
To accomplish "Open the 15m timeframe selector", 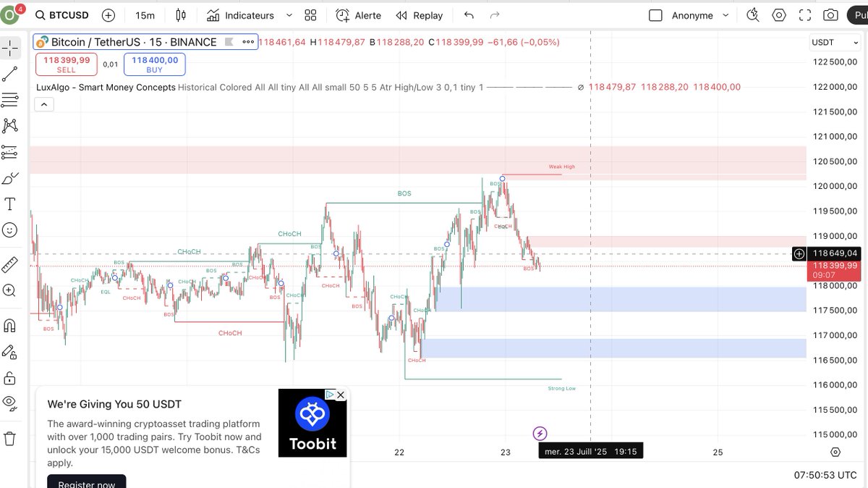I will 145,15.
